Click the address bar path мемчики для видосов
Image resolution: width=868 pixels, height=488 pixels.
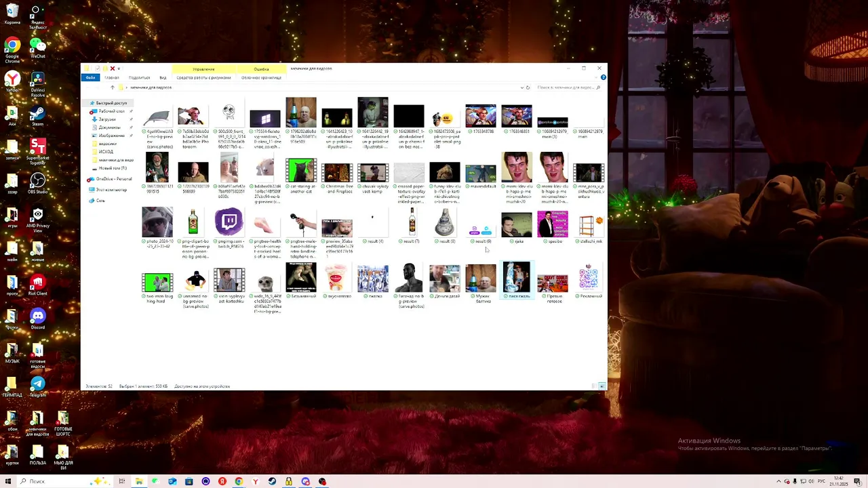[151, 87]
